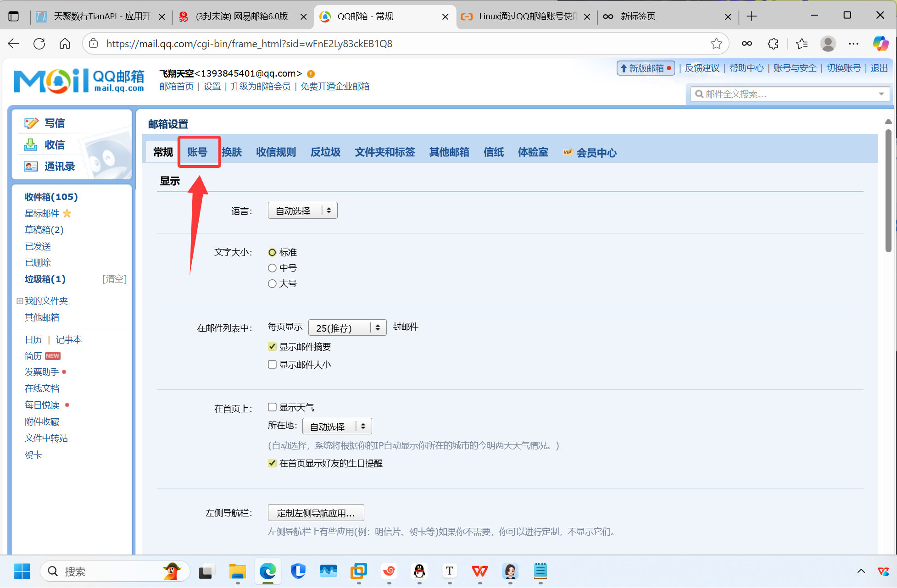Click the favorite star in address bar

tap(716, 44)
